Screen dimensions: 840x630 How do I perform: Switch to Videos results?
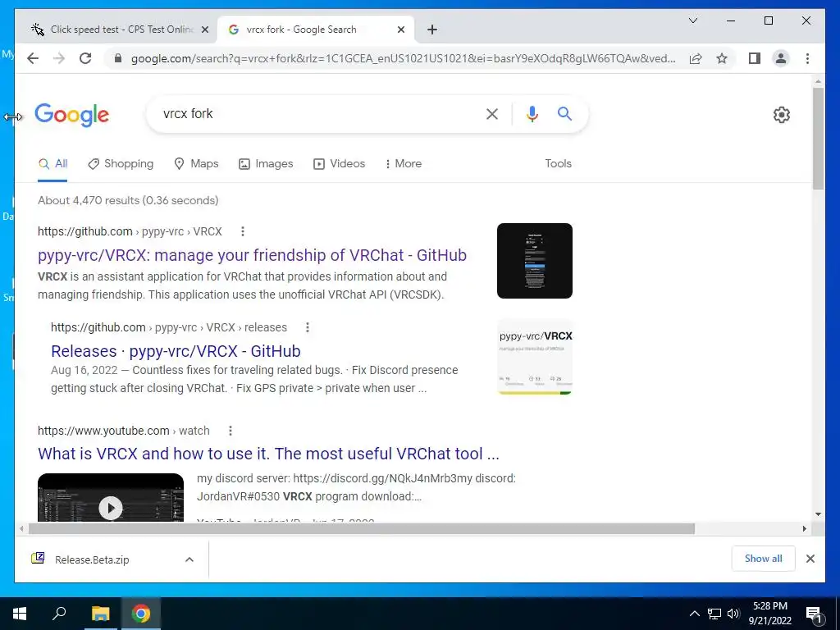(x=339, y=164)
